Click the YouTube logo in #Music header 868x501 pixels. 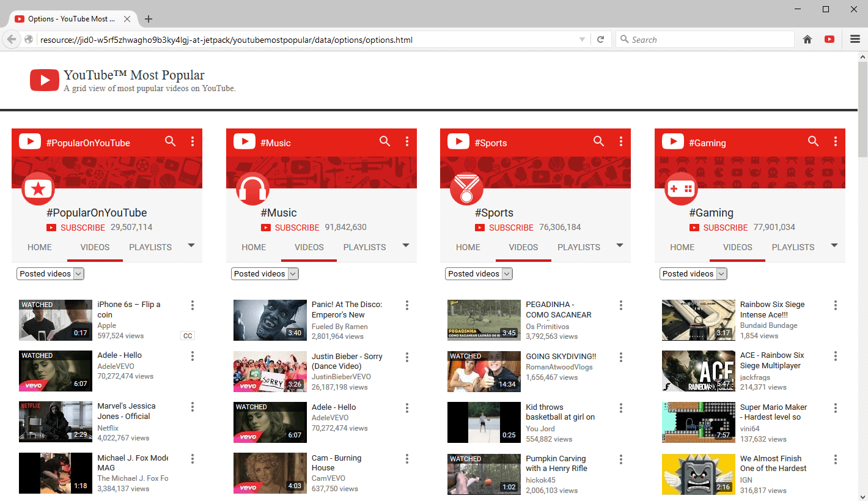pyautogui.click(x=245, y=142)
